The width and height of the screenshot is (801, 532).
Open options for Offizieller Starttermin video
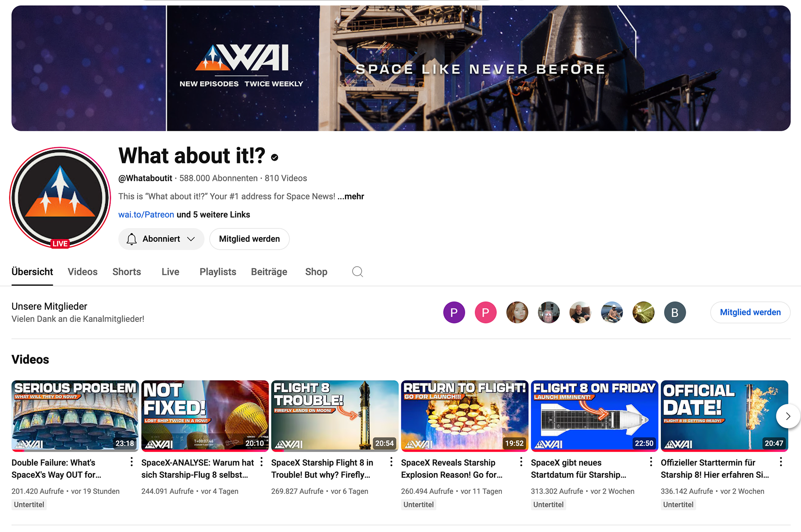point(781,462)
